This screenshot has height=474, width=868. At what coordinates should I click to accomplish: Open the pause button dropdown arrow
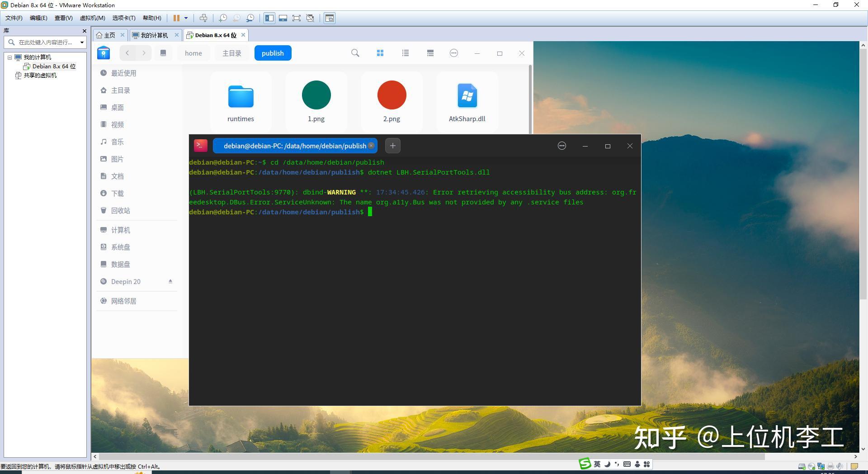(x=185, y=18)
